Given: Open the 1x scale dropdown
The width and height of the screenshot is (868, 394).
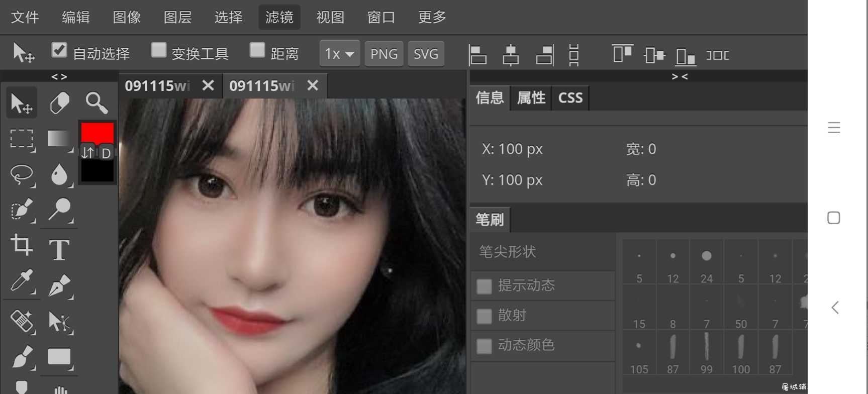Looking at the screenshot, I should pyautogui.click(x=340, y=54).
